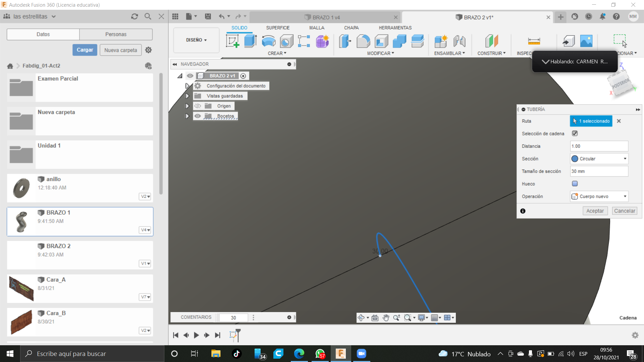
Task: Select the Fillet tool icon
Action: pyautogui.click(x=363, y=41)
